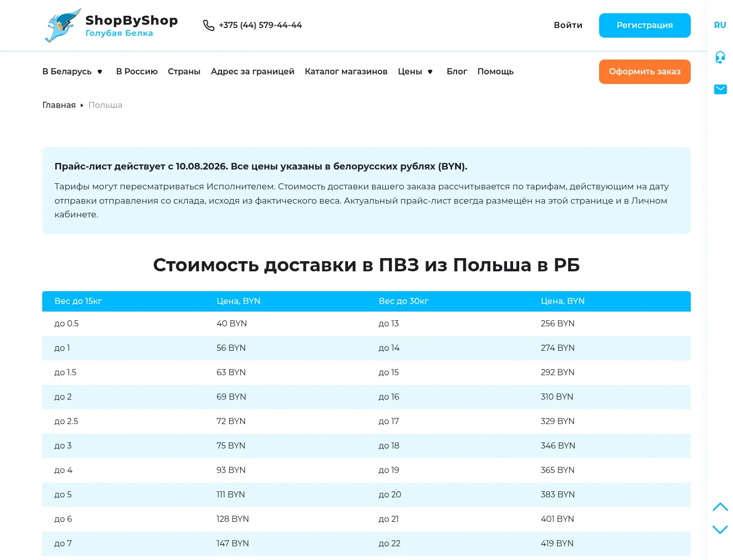Image resolution: width=733 pixels, height=560 pixels.
Task: Click the Вес до 30кг column header
Action: click(x=404, y=301)
